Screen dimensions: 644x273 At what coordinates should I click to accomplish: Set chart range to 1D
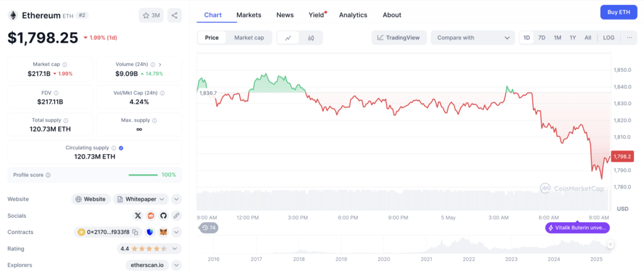point(526,37)
